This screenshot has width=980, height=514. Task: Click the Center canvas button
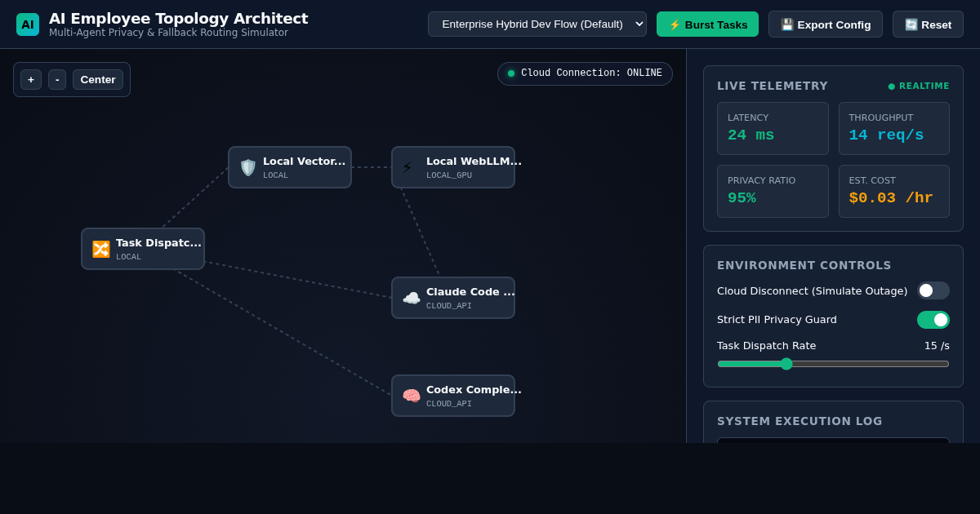tap(98, 79)
